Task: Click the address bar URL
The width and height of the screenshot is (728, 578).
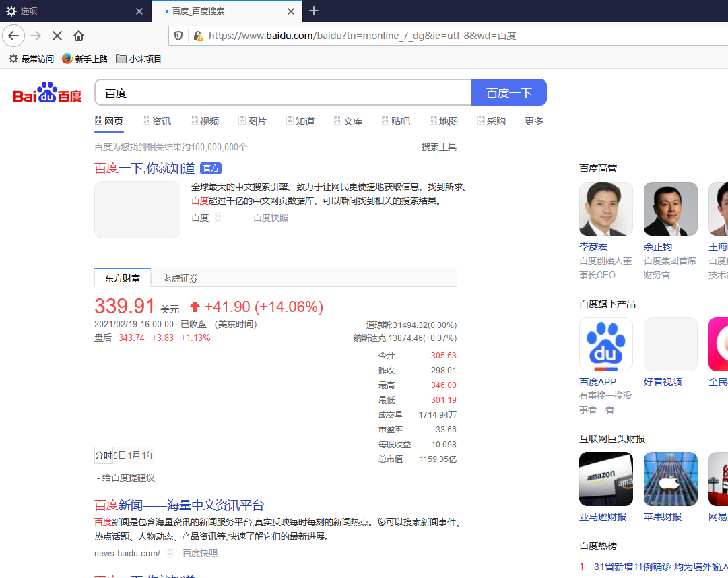Action: pos(362,36)
